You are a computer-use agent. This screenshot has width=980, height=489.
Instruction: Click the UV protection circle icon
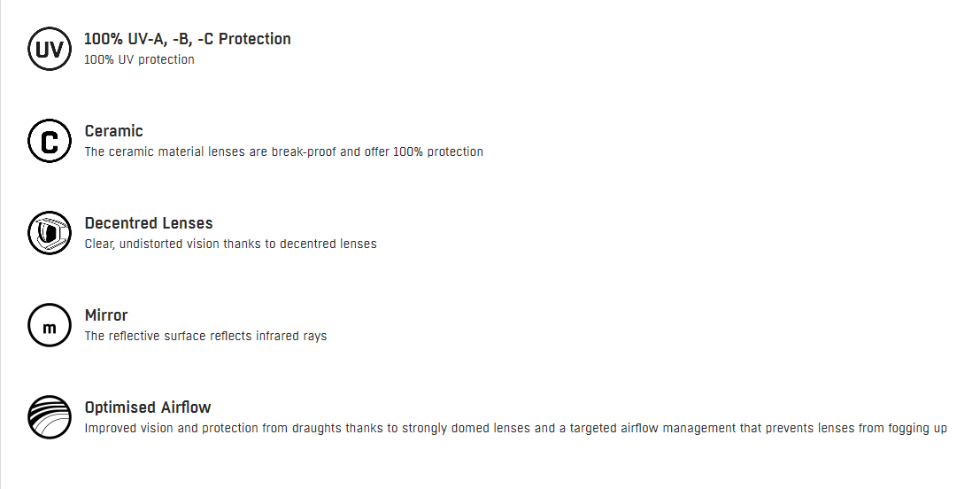tap(50, 49)
